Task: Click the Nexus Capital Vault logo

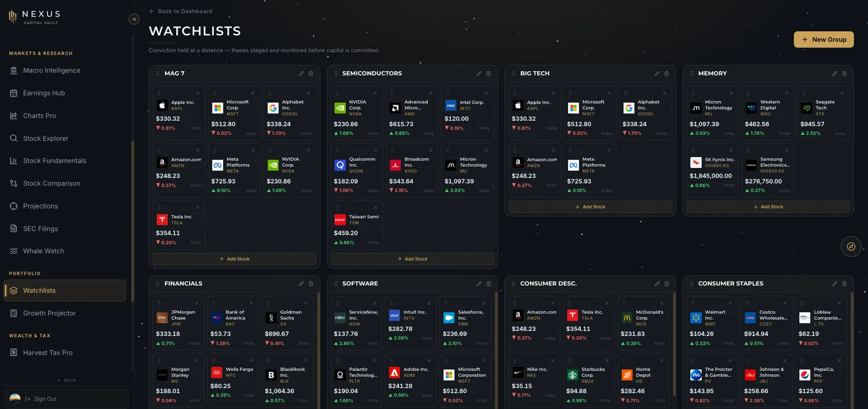Action: click(35, 17)
